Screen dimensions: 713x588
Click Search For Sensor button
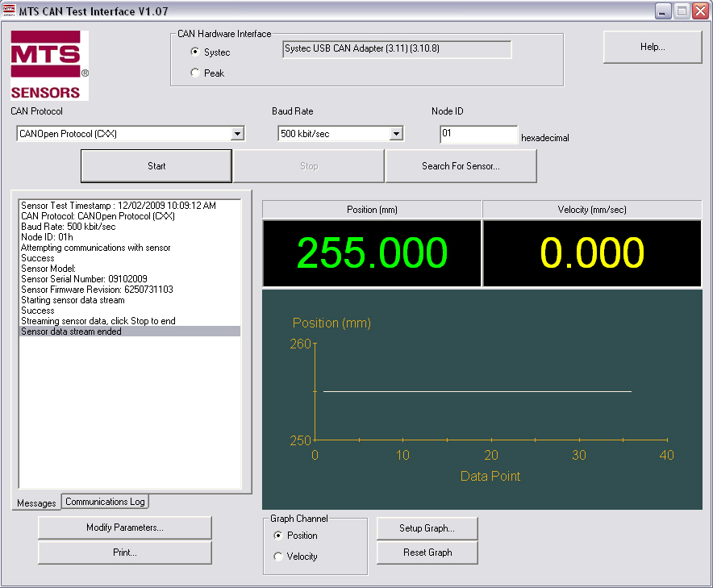coord(461,166)
